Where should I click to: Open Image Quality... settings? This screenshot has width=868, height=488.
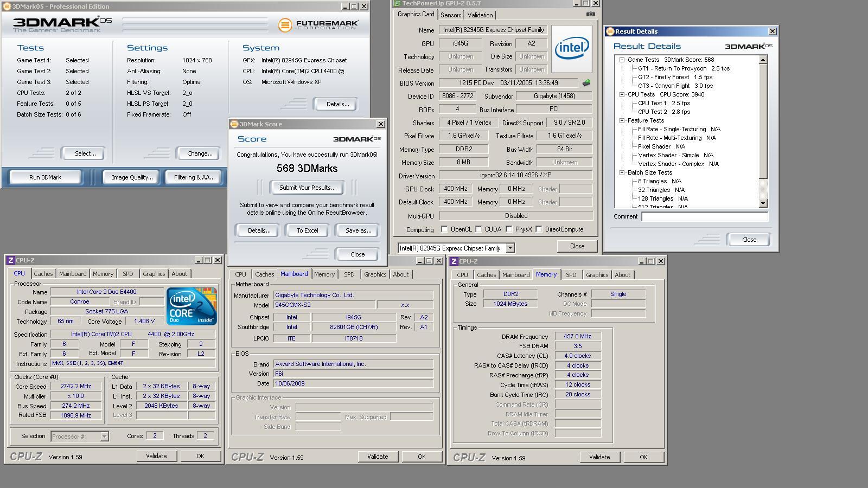point(132,177)
